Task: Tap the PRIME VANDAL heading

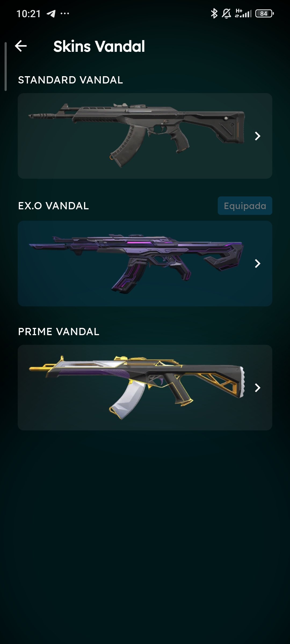Action: tap(59, 332)
